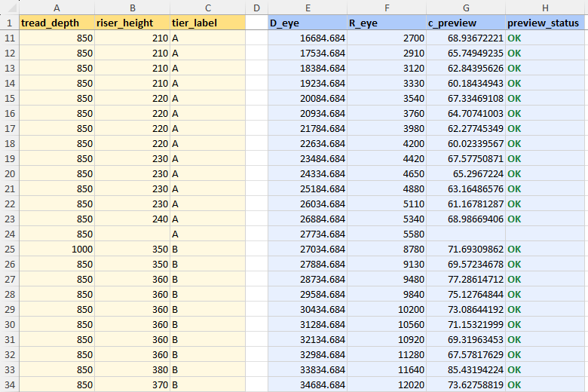
Task: Select row 1 header
Action: pos(10,23)
